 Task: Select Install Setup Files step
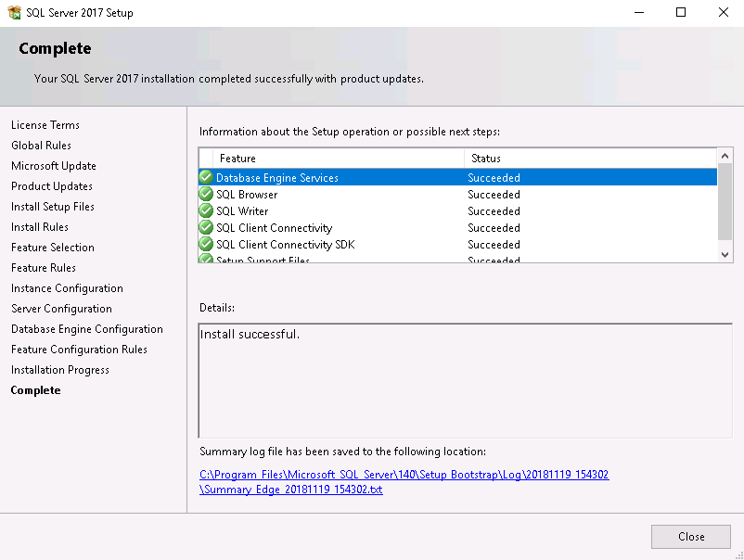[53, 206]
